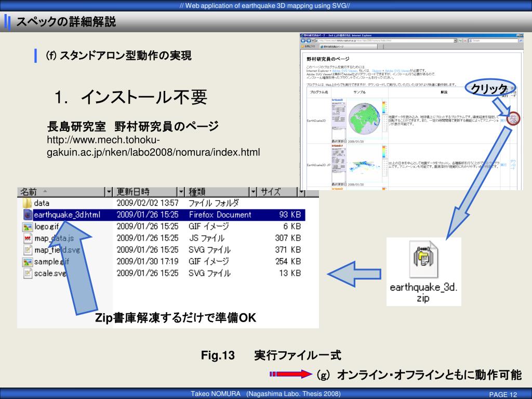Screen dimensions: 532x399
Task: Switch to the 野村研究員のページ browser tab
Action: point(348,46)
